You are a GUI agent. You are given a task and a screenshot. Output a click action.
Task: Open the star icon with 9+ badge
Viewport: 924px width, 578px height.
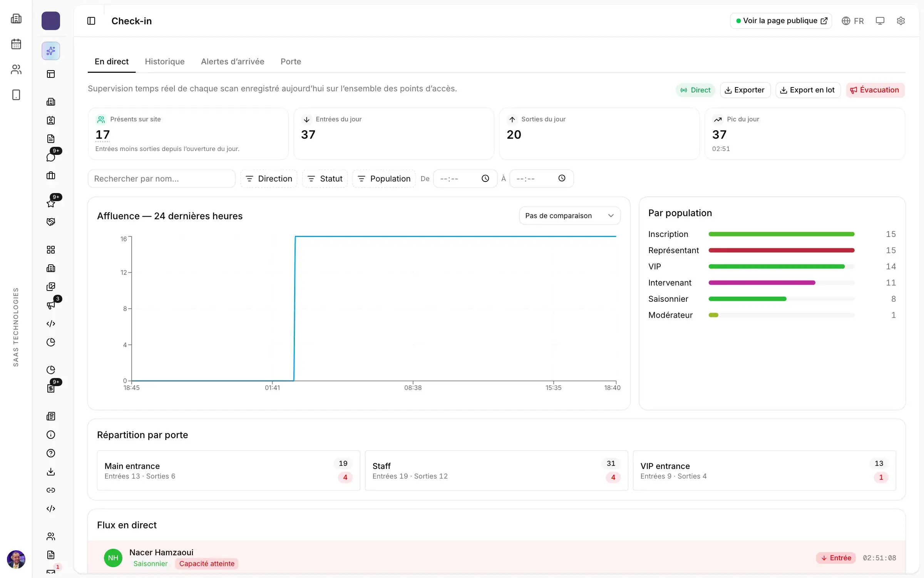click(x=51, y=203)
